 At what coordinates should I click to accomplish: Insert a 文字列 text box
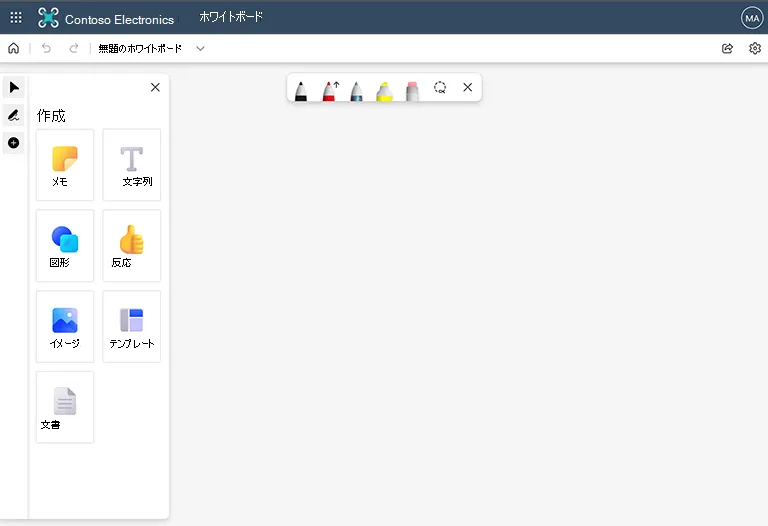[132, 165]
